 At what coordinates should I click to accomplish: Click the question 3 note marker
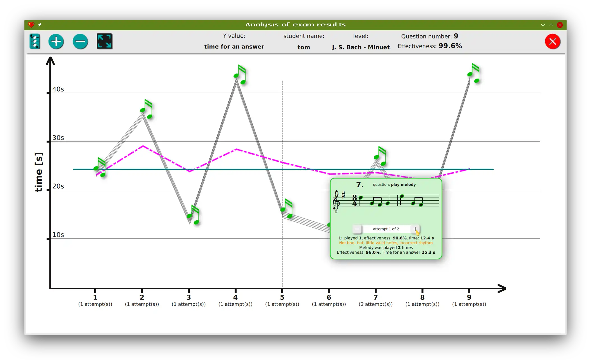tap(193, 215)
